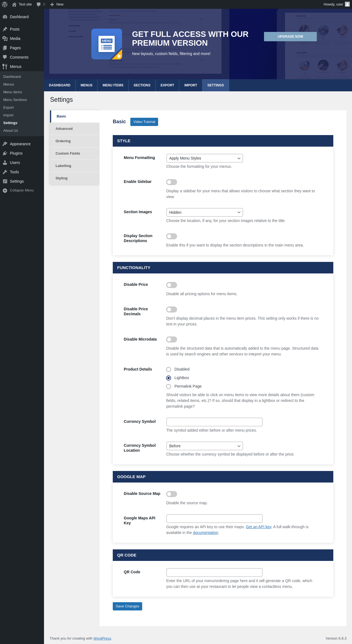
Task: Open the WordPress footer link
Action: pos(102,638)
